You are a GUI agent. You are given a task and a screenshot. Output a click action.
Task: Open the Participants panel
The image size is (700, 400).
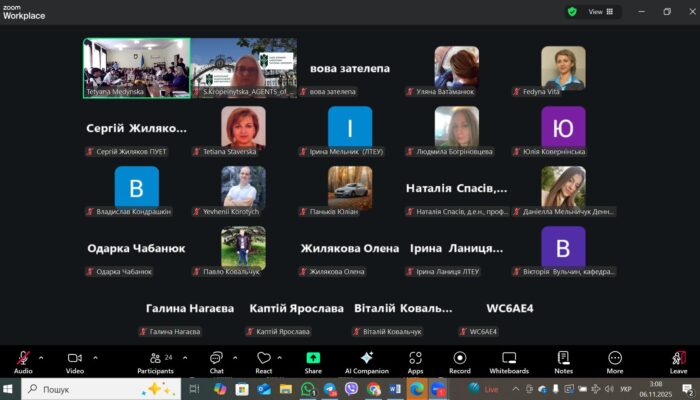pos(154,359)
